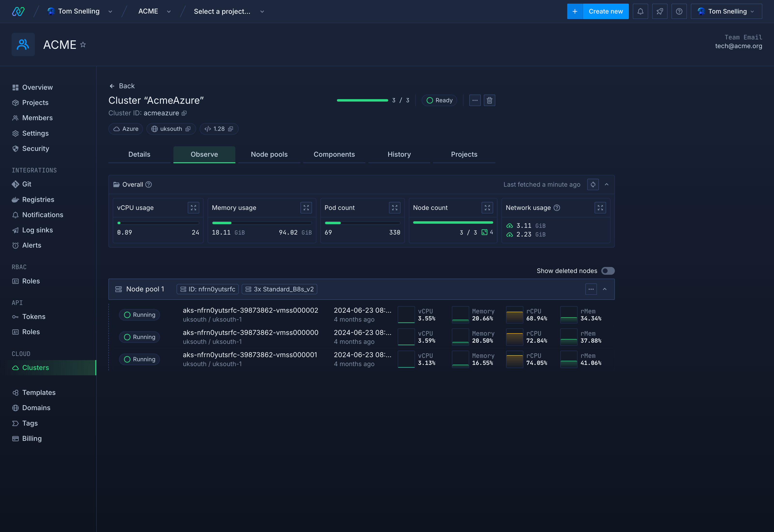Click the rocket icon in top bar

pyautogui.click(x=659, y=11)
